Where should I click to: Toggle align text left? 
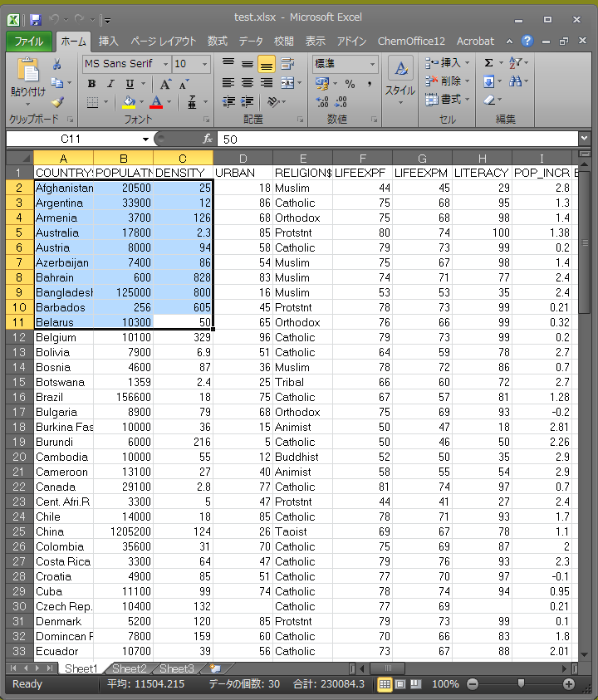click(228, 82)
